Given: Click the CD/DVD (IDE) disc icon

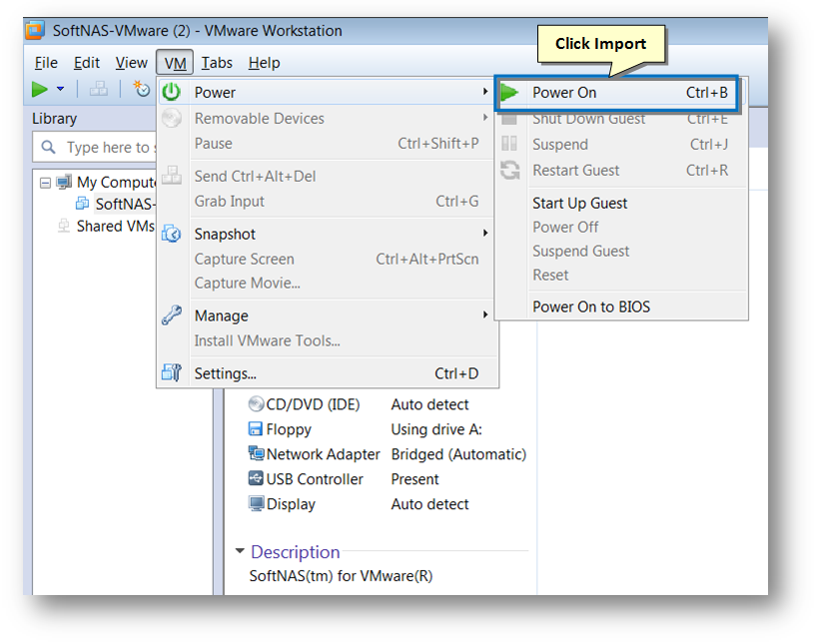Looking at the screenshot, I should (x=256, y=403).
